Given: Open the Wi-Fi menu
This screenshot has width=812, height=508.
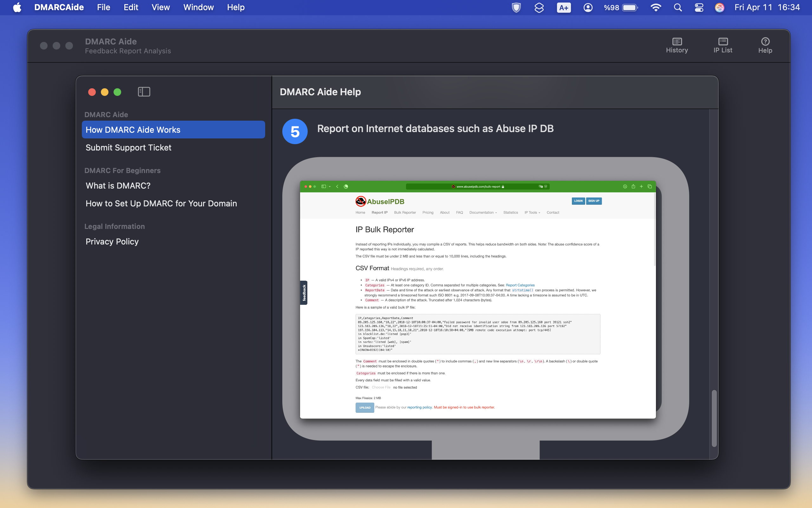Looking at the screenshot, I should [x=656, y=7].
